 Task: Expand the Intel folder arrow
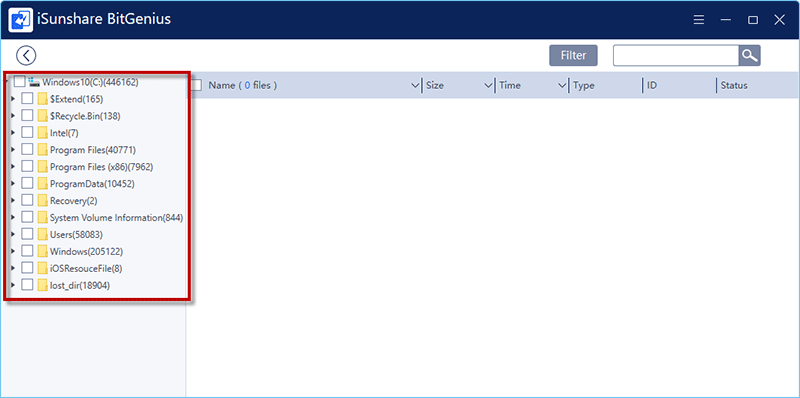[13, 133]
